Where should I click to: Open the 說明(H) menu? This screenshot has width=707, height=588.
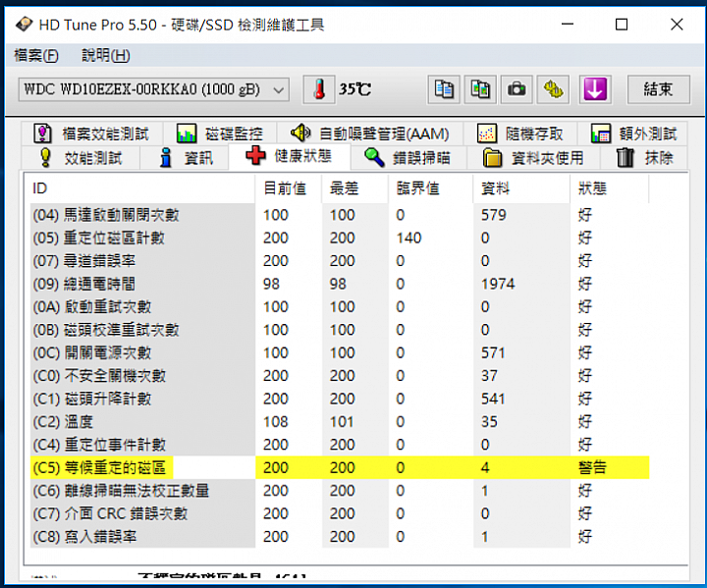tap(105, 56)
